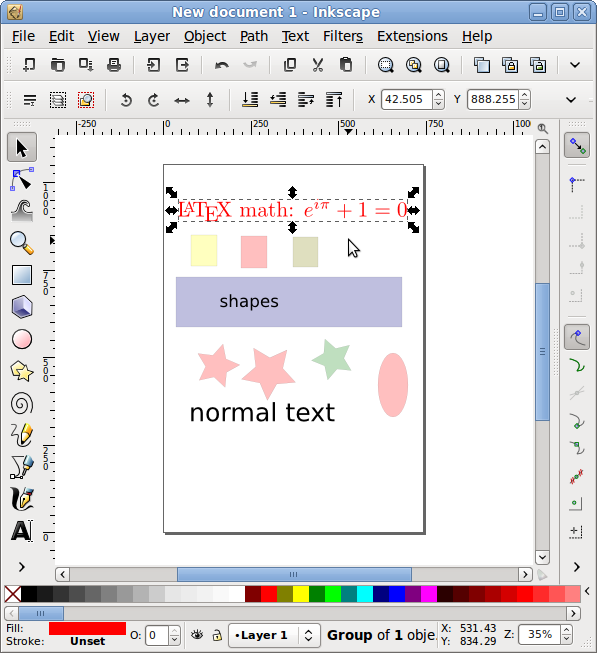The height and width of the screenshot is (653, 597).
Task: Toggle layer visibility eye icon
Action: click(197, 635)
